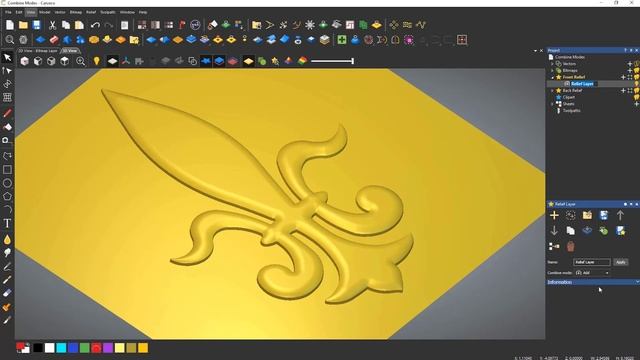Open the Combine mode dropdown
The width and height of the screenshot is (640, 360).
pyautogui.click(x=592, y=273)
